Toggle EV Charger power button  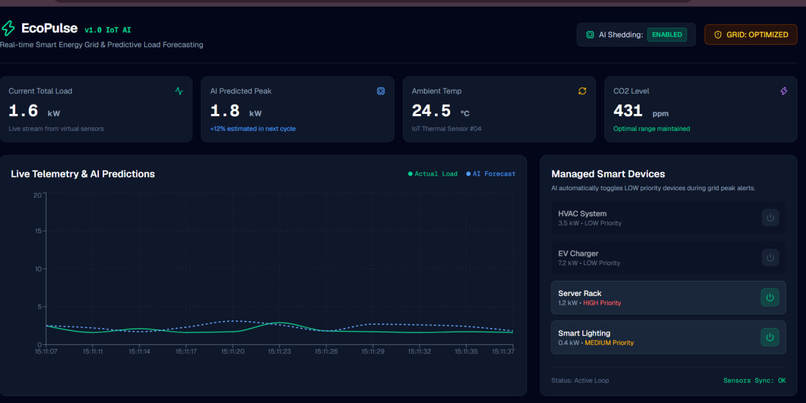pyautogui.click(x=770, y=258)
